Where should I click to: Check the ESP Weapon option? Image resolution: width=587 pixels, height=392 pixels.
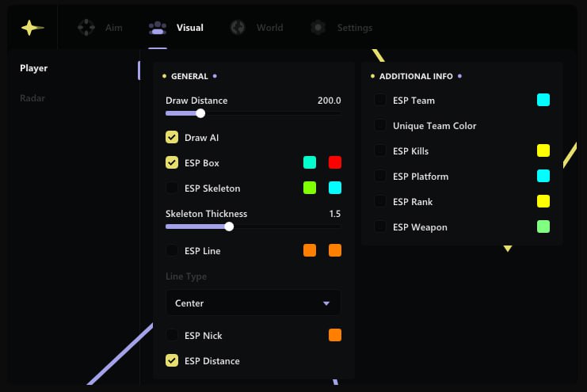pos(380,227)
